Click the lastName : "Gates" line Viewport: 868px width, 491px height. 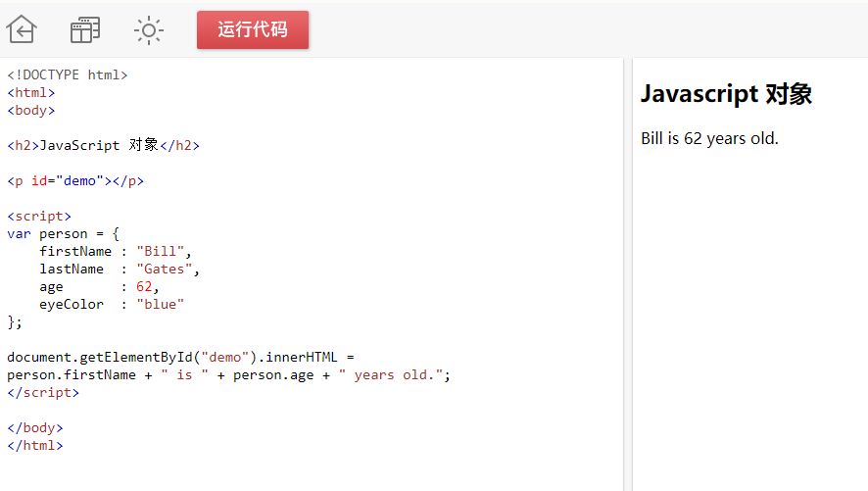tap(120, 270)
